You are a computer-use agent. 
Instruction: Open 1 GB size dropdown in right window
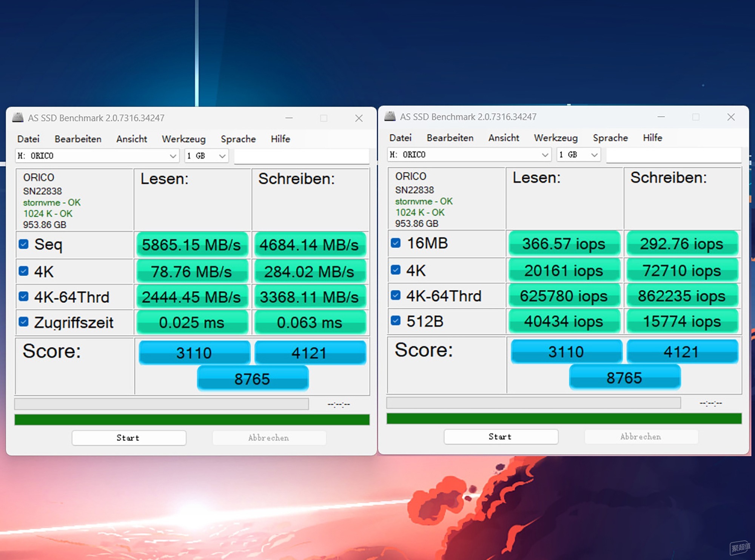pos(579,155)
